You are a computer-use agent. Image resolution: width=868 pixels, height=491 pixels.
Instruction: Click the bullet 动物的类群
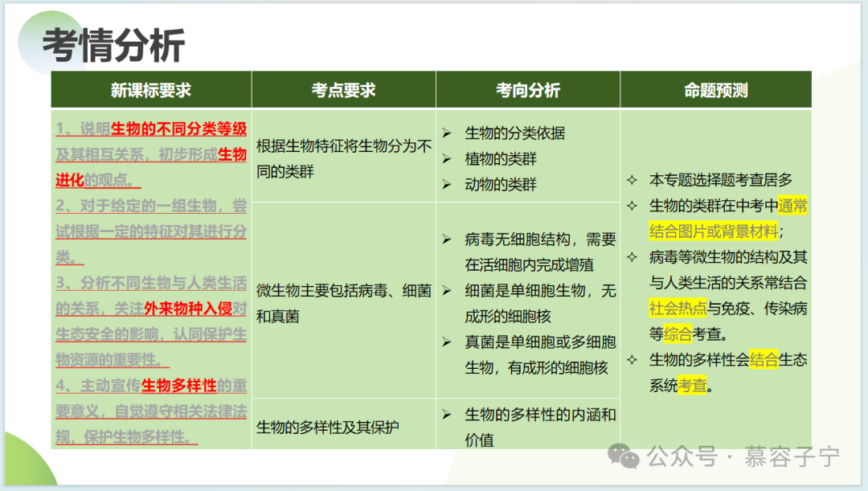pyautogui.click(x=501, y=184)
